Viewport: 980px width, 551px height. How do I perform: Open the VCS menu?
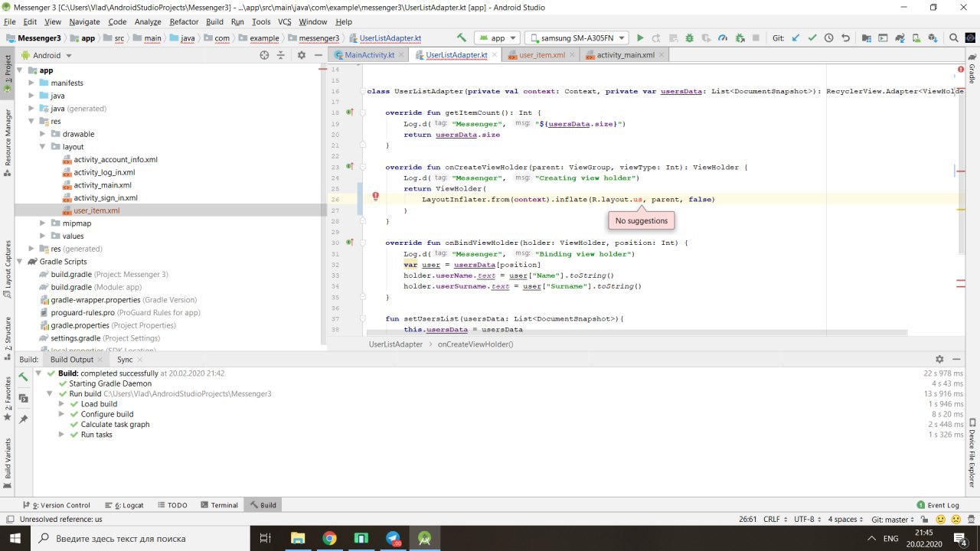pyautogui.click(x=284, y=22)
